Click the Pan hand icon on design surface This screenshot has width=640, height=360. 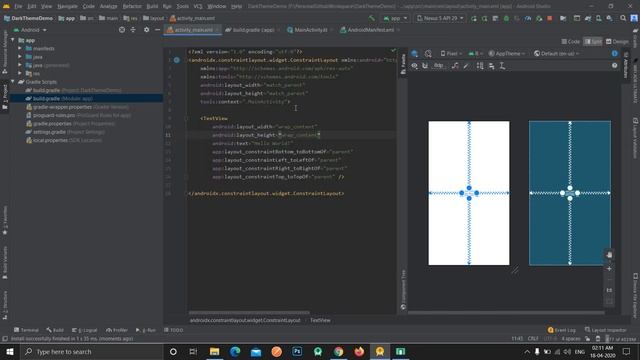click(609, 255)
